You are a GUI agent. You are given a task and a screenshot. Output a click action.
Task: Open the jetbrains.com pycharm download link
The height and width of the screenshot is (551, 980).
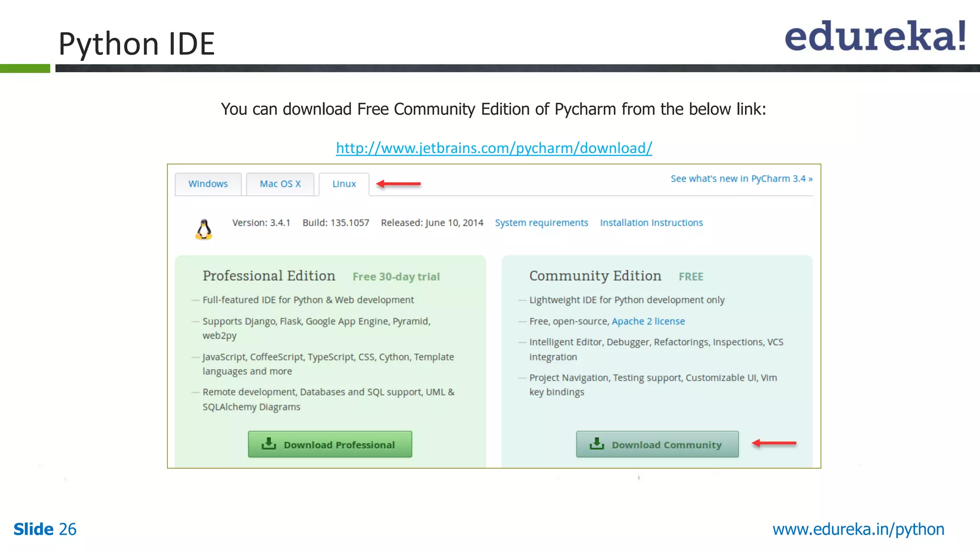tap(494, 148)
